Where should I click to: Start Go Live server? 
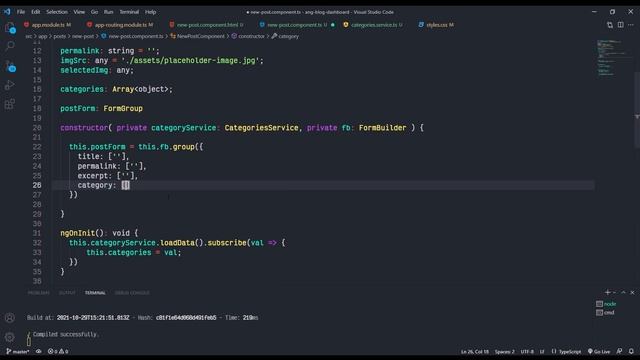point(599,351)
